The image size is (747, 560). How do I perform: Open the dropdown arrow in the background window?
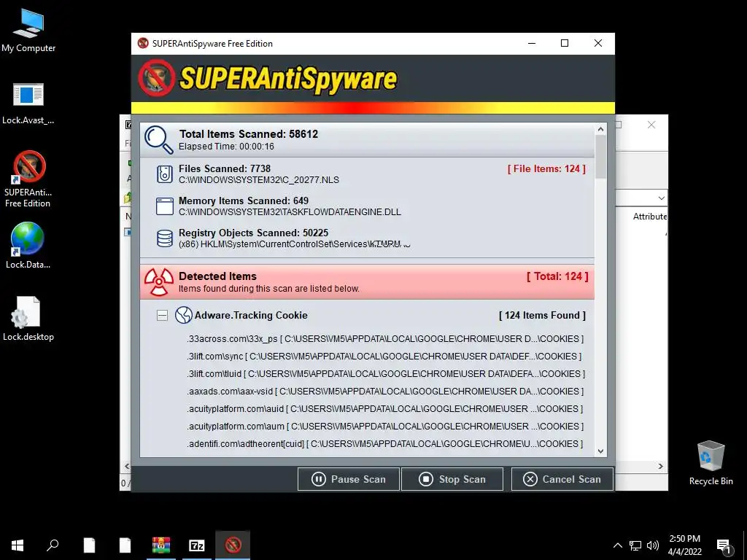click(x=661, y=198)
